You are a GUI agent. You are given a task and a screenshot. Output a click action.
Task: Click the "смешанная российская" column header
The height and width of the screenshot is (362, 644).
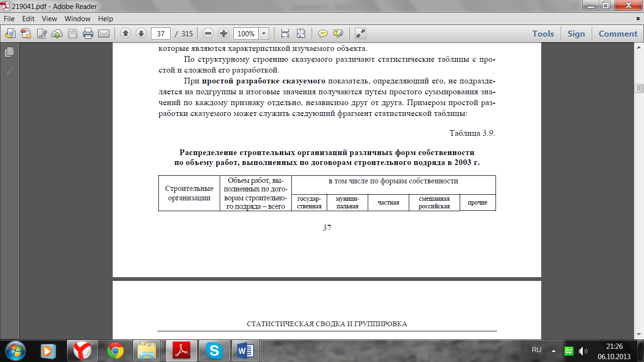click(434, 203)
